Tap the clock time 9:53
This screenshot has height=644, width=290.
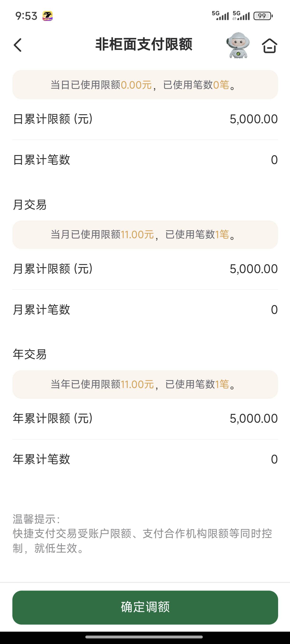[26, 16]
